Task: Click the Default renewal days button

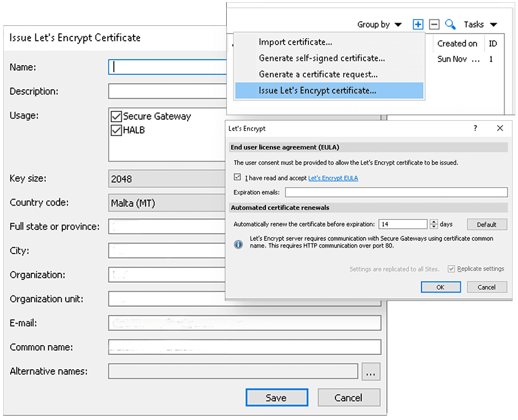Action: point(487,224)
